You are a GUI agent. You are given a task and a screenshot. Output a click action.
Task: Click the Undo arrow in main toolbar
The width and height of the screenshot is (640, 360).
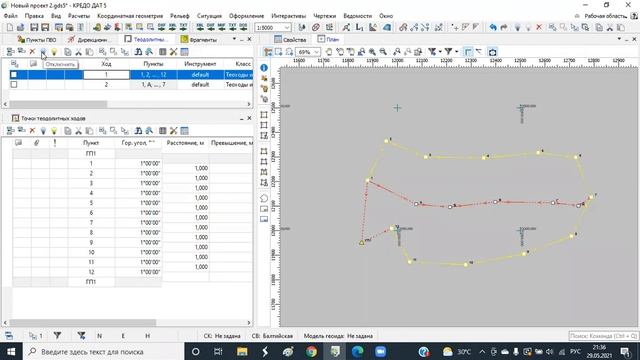[x=493, y=27]
